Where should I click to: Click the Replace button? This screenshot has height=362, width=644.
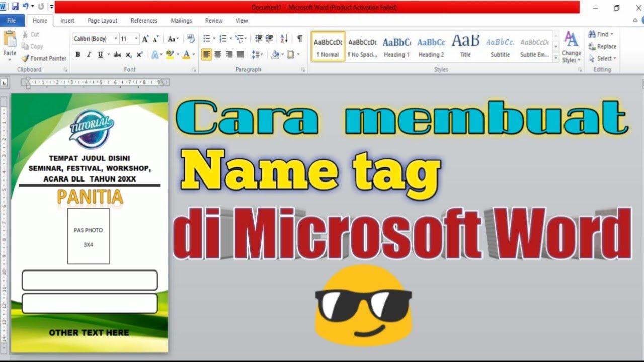pos(602,46)
